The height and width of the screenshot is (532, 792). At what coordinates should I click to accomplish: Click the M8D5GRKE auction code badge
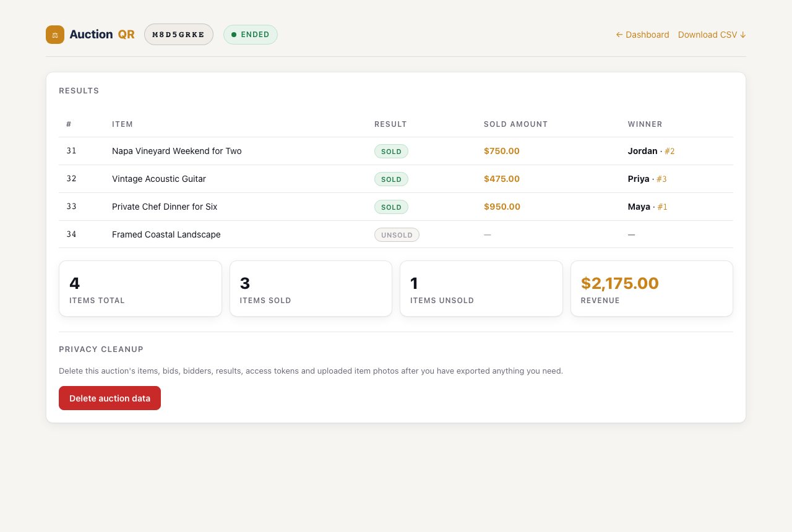click(179, 35)
